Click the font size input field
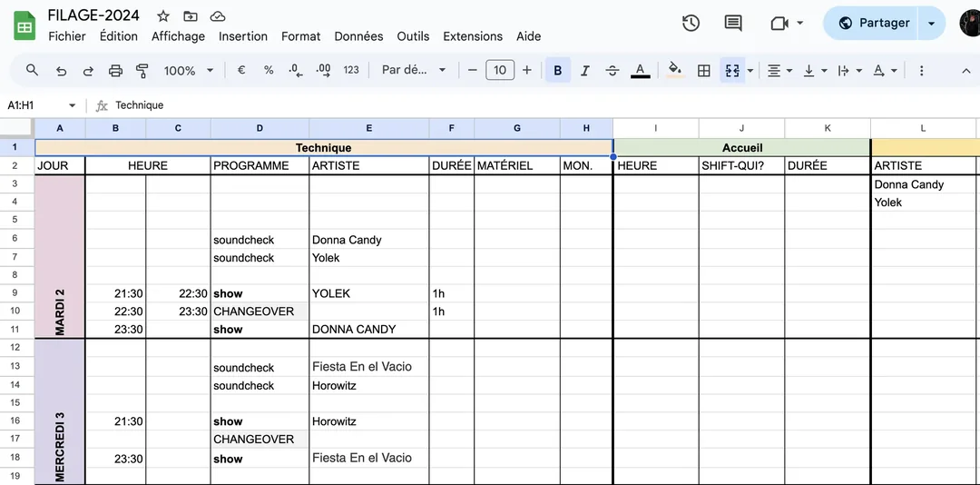 pos(500,70)
